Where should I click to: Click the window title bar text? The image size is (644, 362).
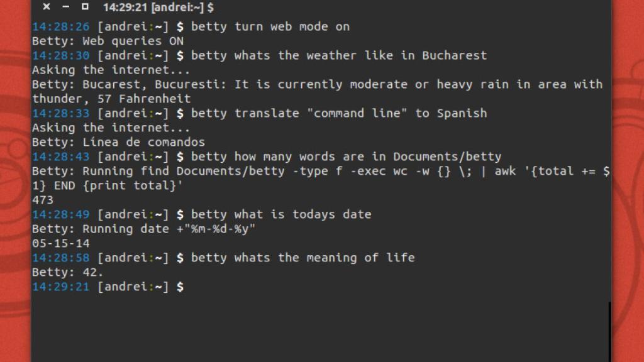click(x=158, y=8)
